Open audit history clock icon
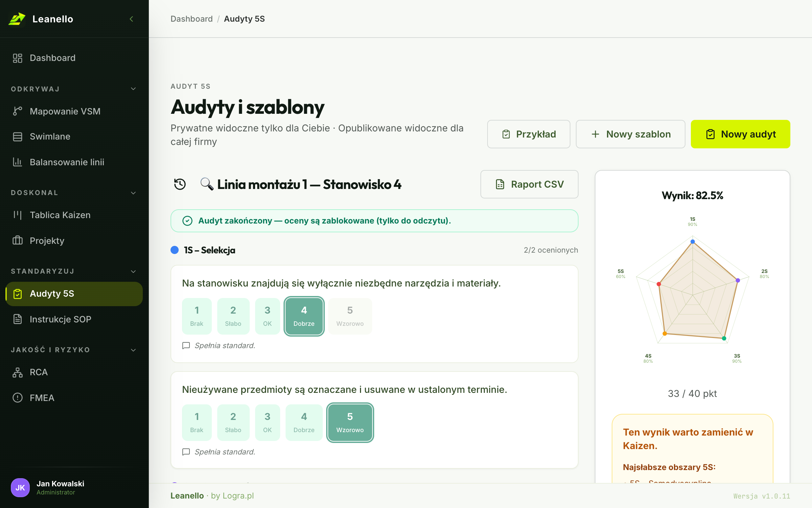The width and height of the screenshot is (812, 508). (180, 184)
